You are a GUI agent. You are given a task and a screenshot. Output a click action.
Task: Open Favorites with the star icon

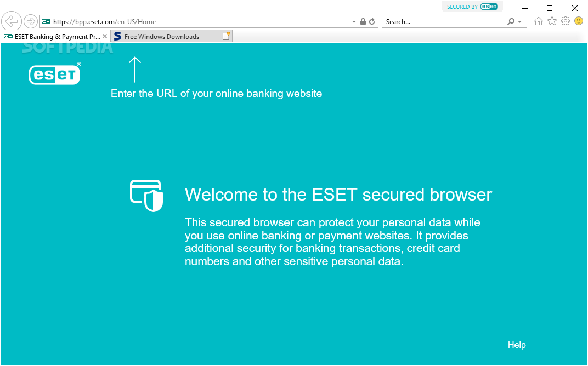[552, 21]
